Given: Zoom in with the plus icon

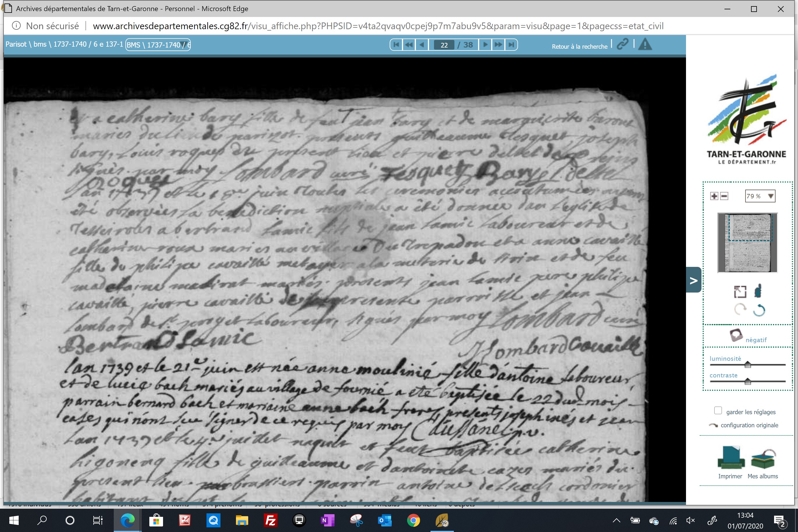Looking at the screenshot, I should 714,196.
